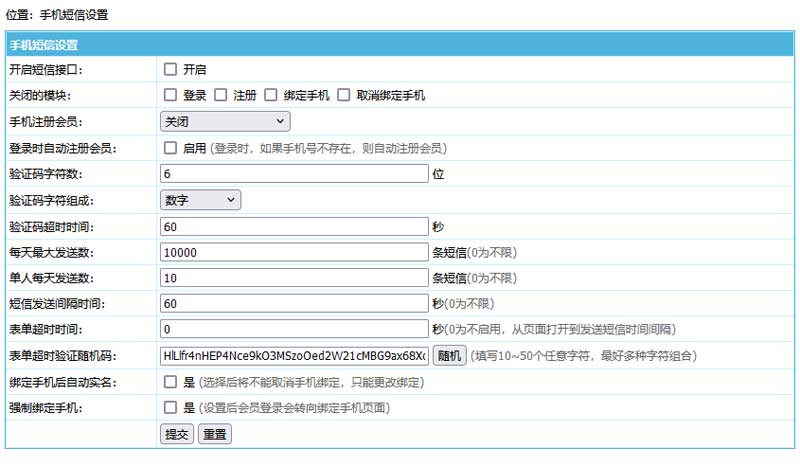
Task: Enable the 开启 SMS interface checkbox
Action: tap(171, 70)
